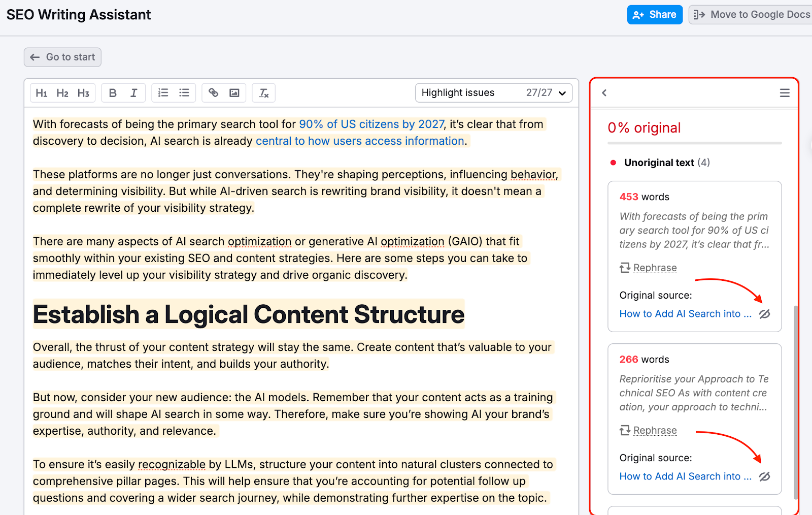
Task: Clear formatting with the Tx icon
Action: click(x=263, y=92)
